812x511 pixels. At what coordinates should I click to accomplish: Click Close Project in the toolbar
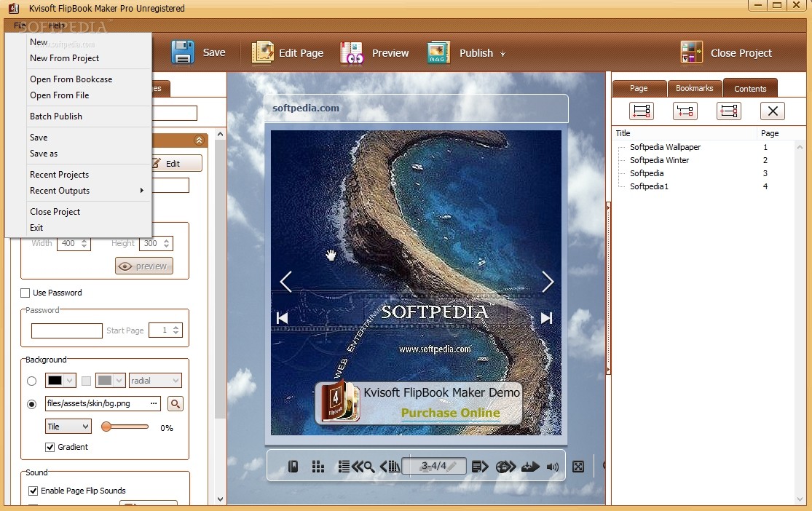point(726,53)
